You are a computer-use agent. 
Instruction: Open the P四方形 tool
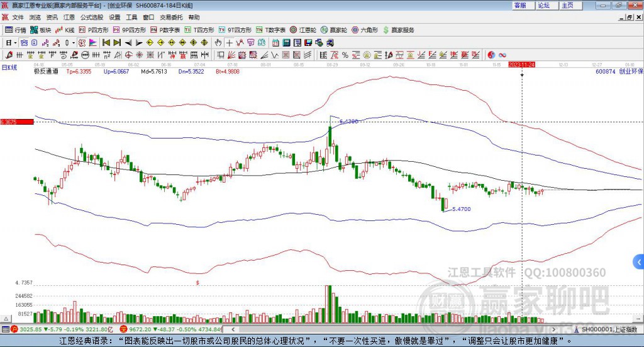pyautogui.click(x=94, y=30)
